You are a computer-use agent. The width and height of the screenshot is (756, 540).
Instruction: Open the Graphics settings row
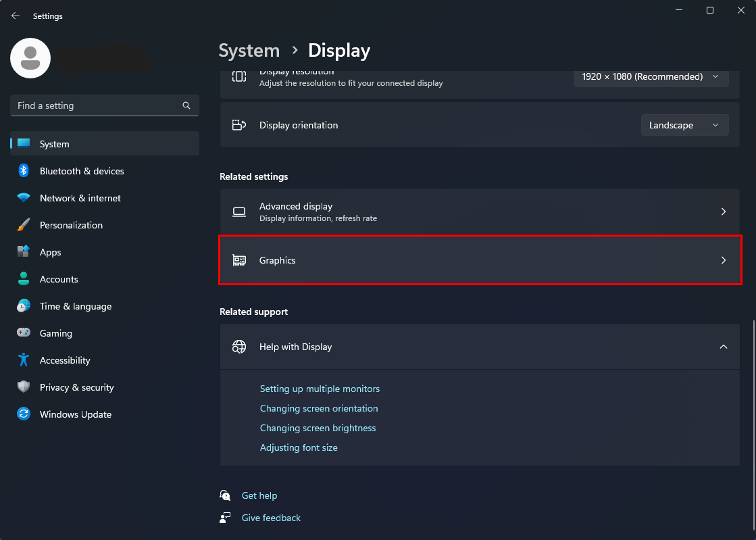pos(480,260)
